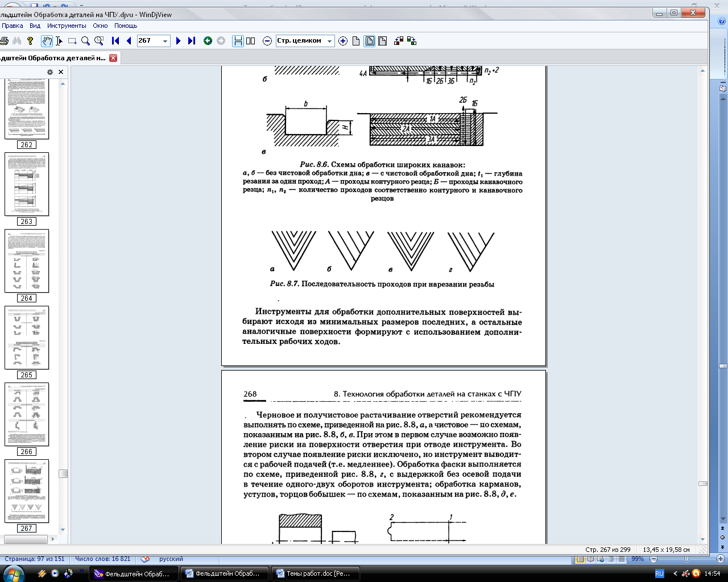
Task: Click document view scroll-down arrow
Action: point(703,539)
